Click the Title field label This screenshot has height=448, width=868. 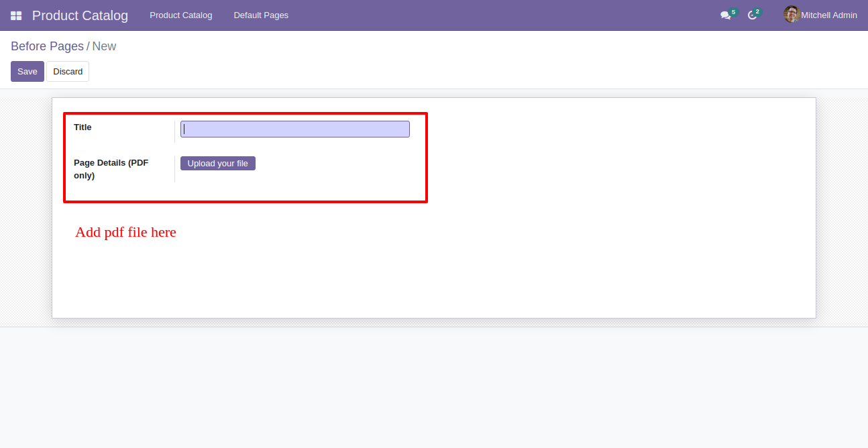(x=83, y=127)
